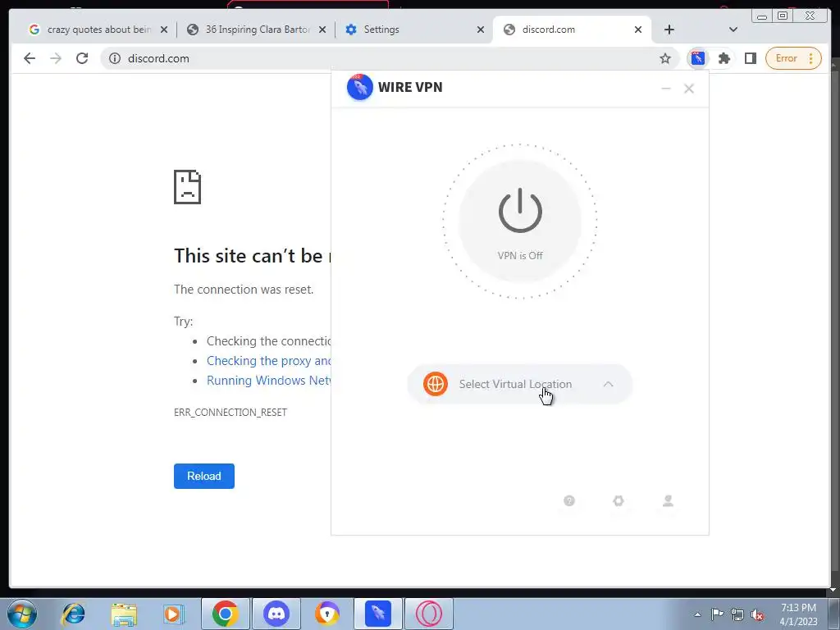Click the orange globe location icon
Viewport: 840px width, 630px height.
pyautogui.click(x=436, y=384)
